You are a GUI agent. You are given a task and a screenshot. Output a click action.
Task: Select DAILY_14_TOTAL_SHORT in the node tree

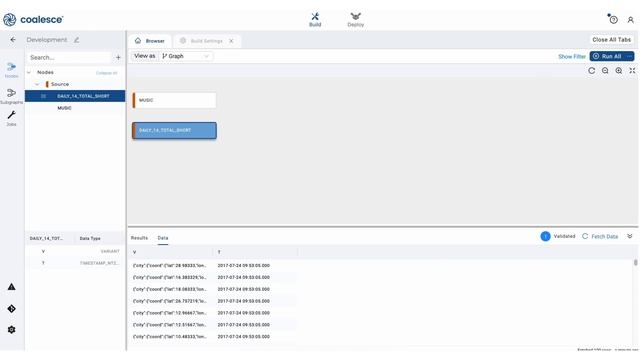(75, 96)
